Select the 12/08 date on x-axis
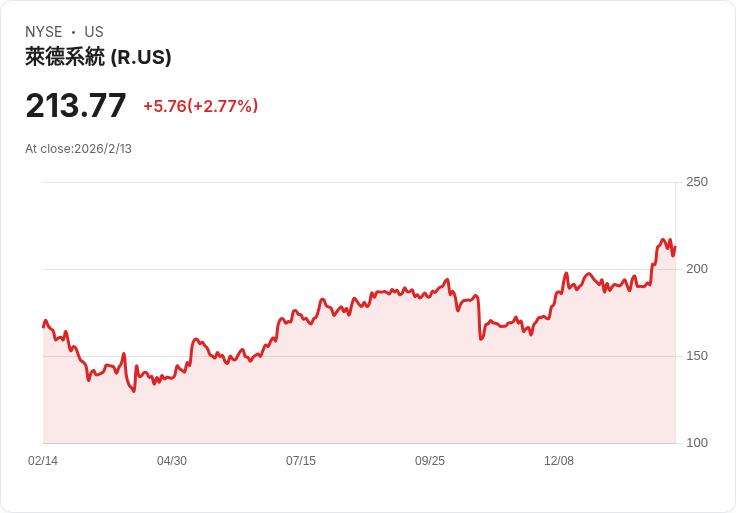This screenshot has height=513, width=736. tap(559, 461)
